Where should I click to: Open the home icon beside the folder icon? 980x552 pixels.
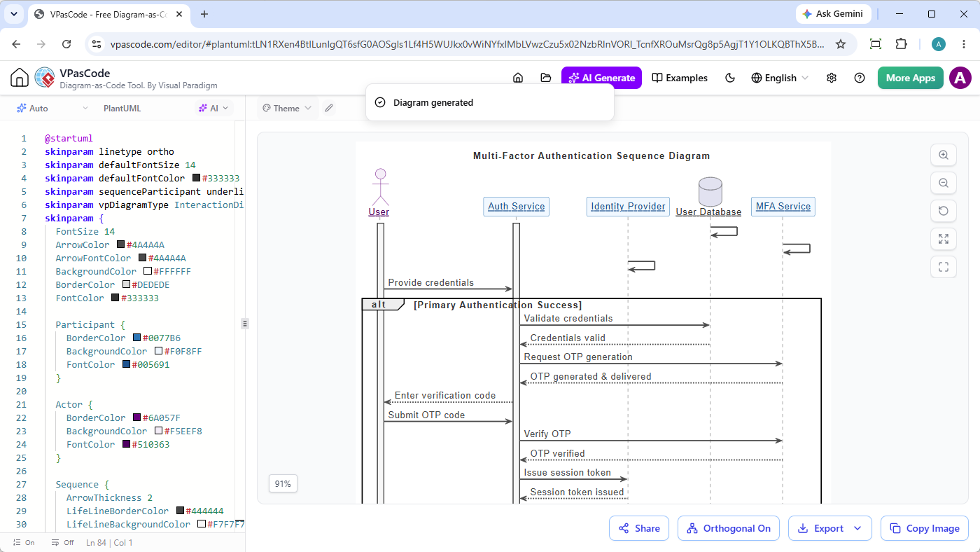coord(518,78)
